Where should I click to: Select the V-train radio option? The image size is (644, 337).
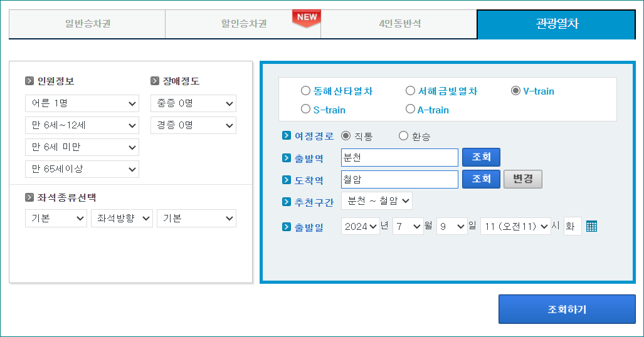tap(515, 91)
